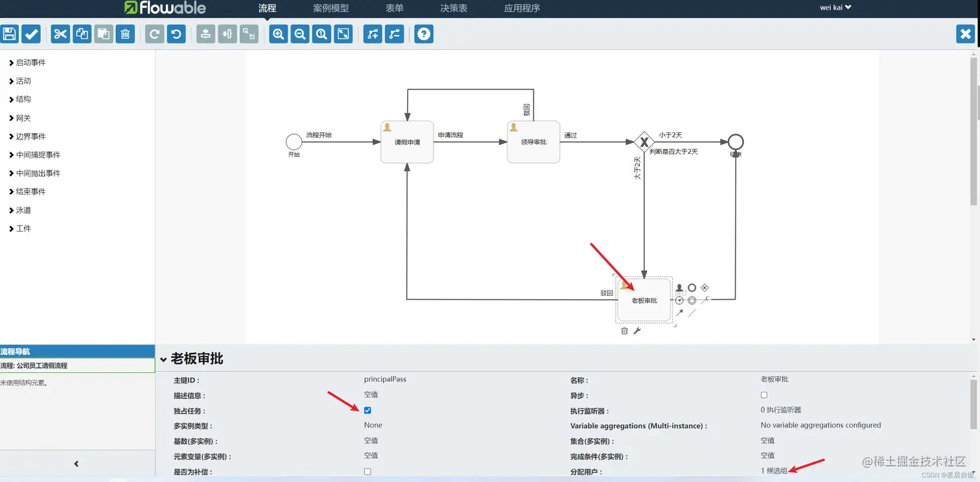The image size is (980, 482).
Task: Zoom out with the minus magnifier icon
Action: pyautogui.click(x=300, y=34)
